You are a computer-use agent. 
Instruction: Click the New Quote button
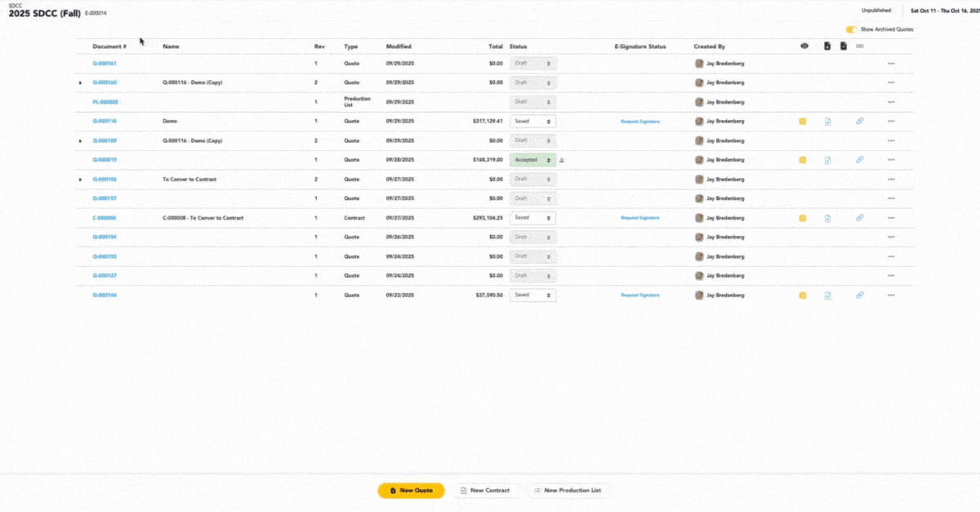(x=411, y=490)
